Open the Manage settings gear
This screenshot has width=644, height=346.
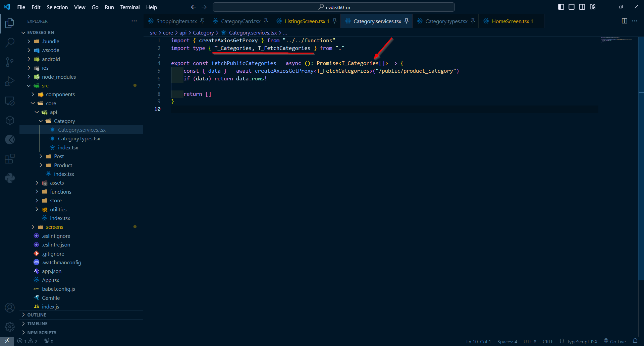pos(10,327)
